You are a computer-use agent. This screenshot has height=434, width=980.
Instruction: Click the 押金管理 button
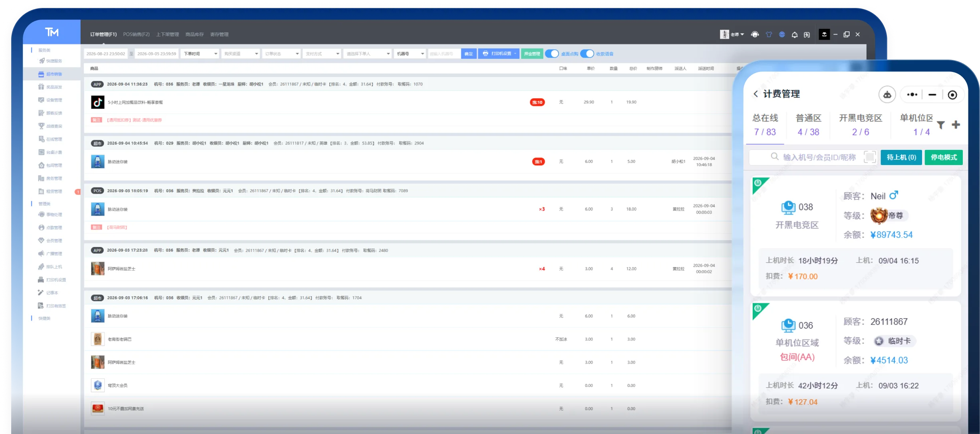[x=532, y=54]
